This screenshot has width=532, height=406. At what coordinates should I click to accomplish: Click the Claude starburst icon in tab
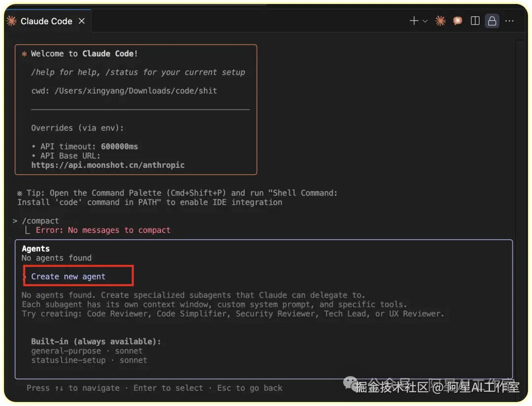11,21
